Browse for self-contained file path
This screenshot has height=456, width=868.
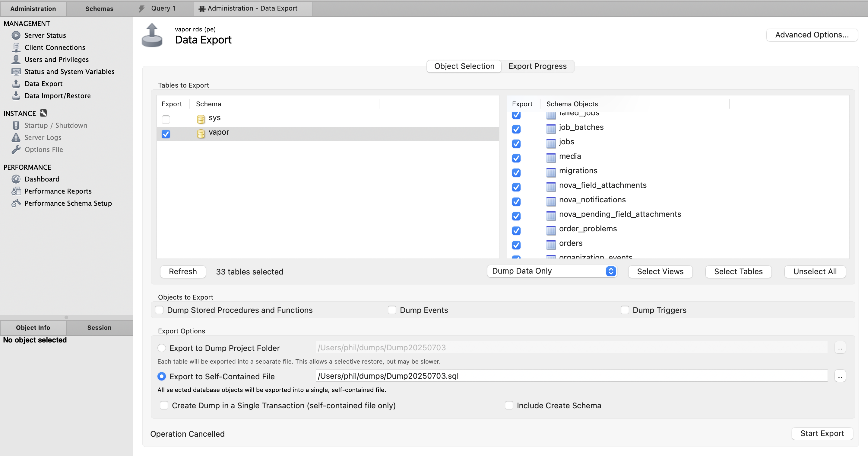pos(840,376)
